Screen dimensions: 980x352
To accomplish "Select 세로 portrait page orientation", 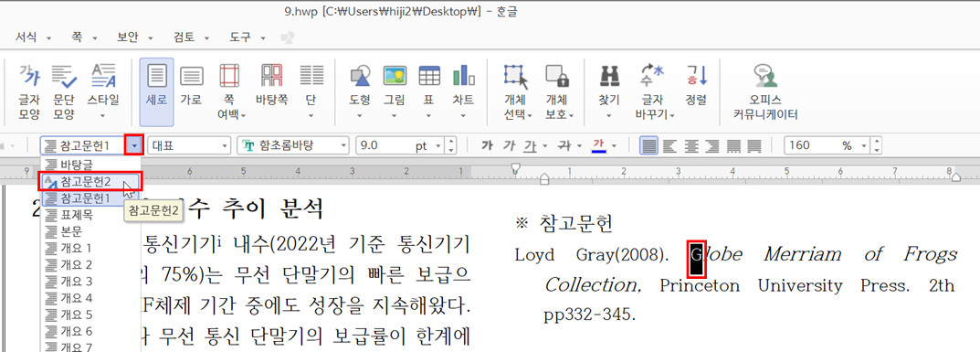I will (156, 91).
